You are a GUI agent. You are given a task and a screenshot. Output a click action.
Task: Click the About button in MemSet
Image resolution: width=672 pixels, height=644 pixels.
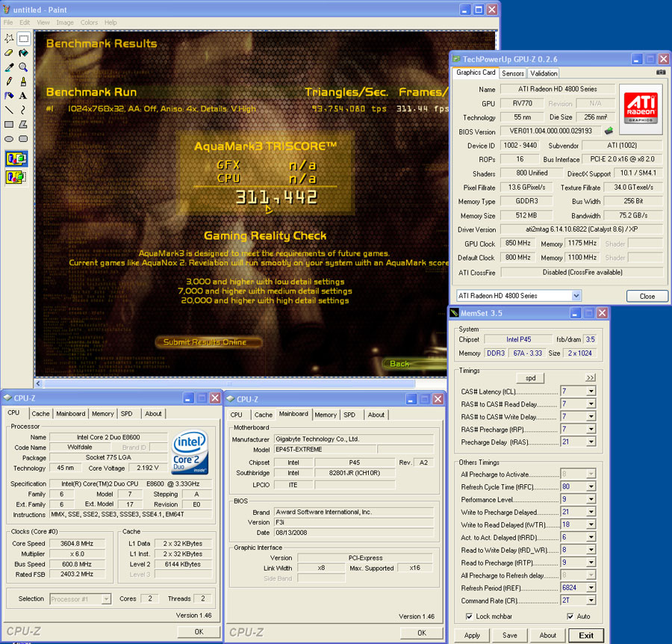click(548, 635)
